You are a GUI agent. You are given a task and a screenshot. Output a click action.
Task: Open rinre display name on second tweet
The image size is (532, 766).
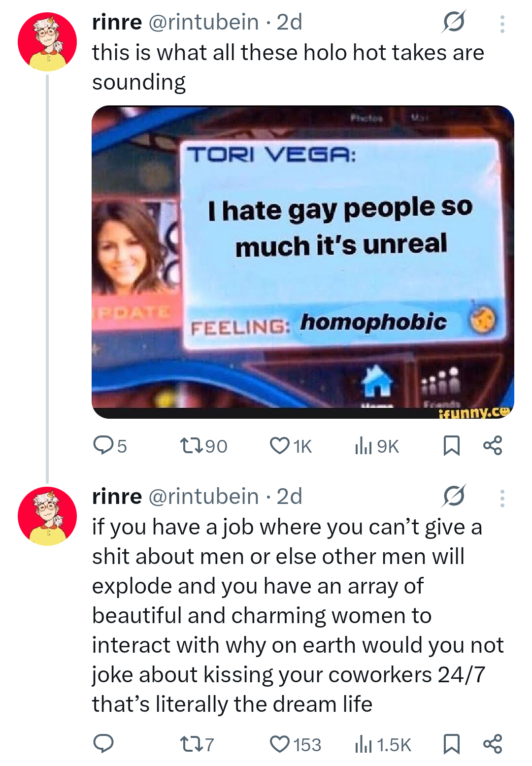pos(117,497)
